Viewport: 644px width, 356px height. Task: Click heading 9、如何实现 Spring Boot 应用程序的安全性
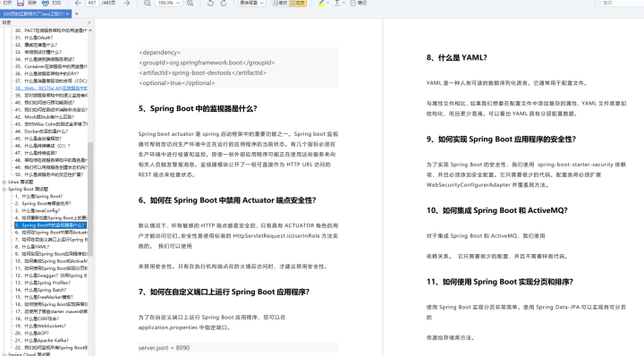click(501, 140)
